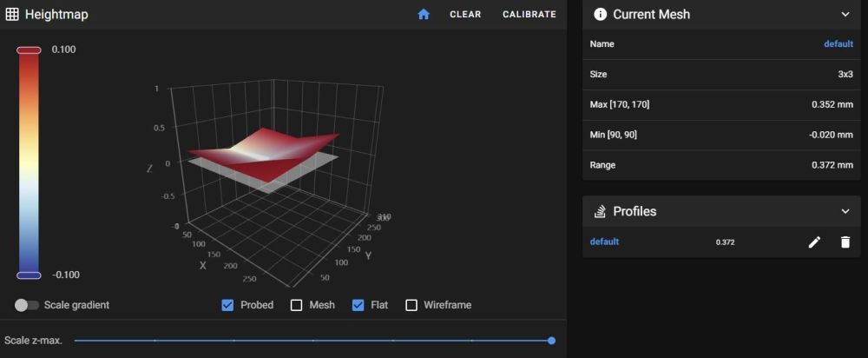Viewport: 868px width, 358px height.
Task: Click the upper 0.100 gradient handle
Action: pos(29,50)
